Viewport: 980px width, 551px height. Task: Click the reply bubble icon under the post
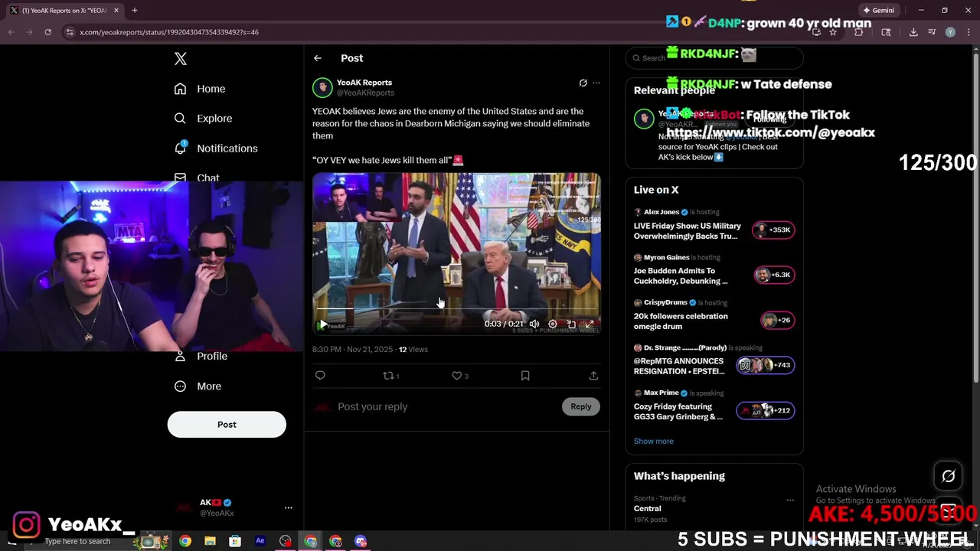click(x=320, y=376)
